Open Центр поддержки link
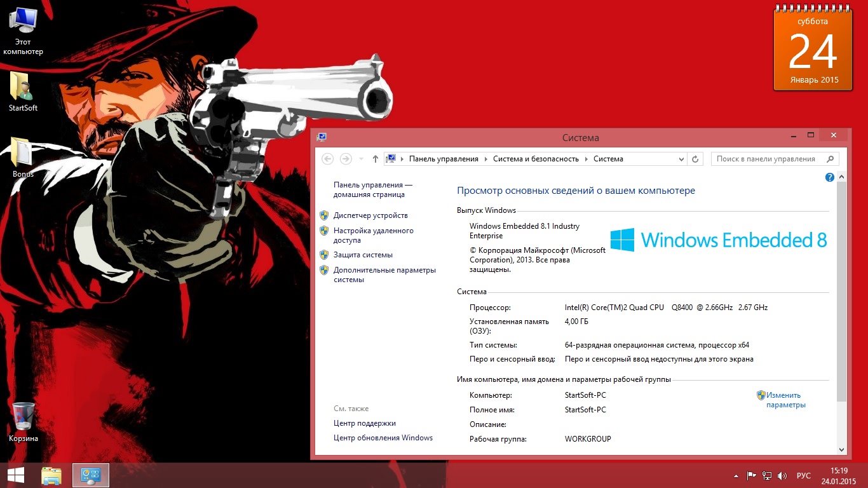868x488 pixels. pyautogui.click(x=365, y=423)
